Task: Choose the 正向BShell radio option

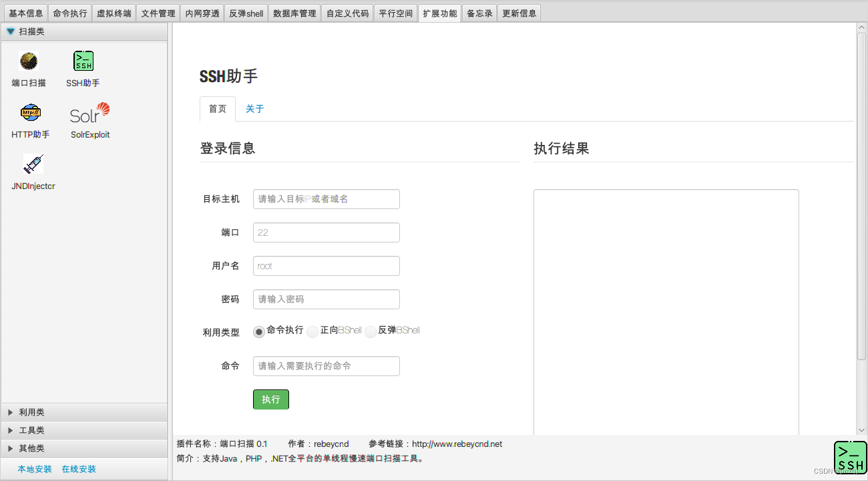Action: click(312, 332)
